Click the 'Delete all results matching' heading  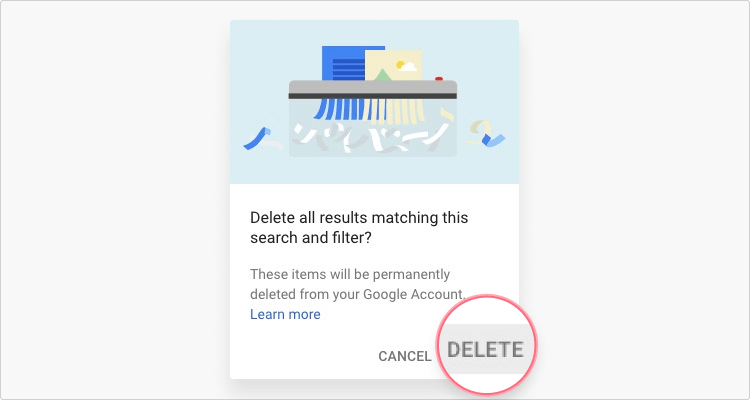coord(359,227)
